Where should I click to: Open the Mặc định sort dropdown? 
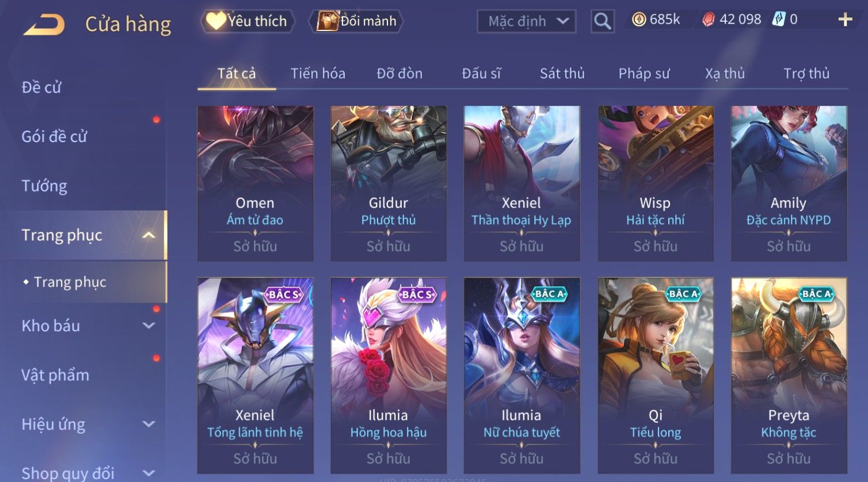tap(527, 21)
